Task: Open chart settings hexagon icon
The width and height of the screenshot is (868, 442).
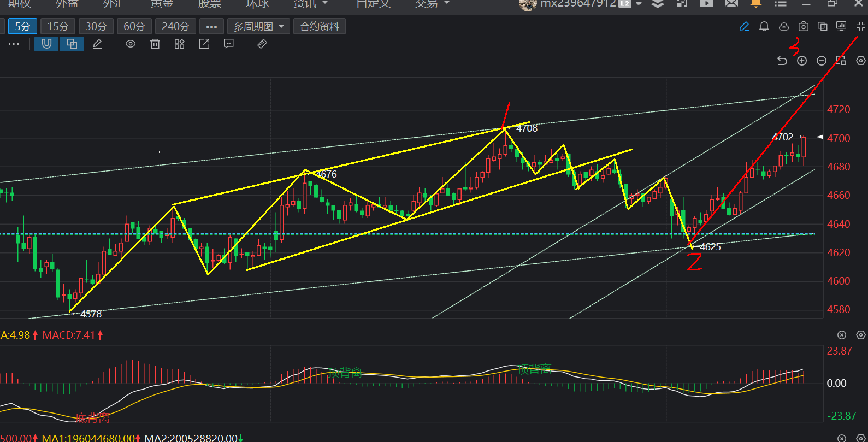Action: (x=861, y=61)
